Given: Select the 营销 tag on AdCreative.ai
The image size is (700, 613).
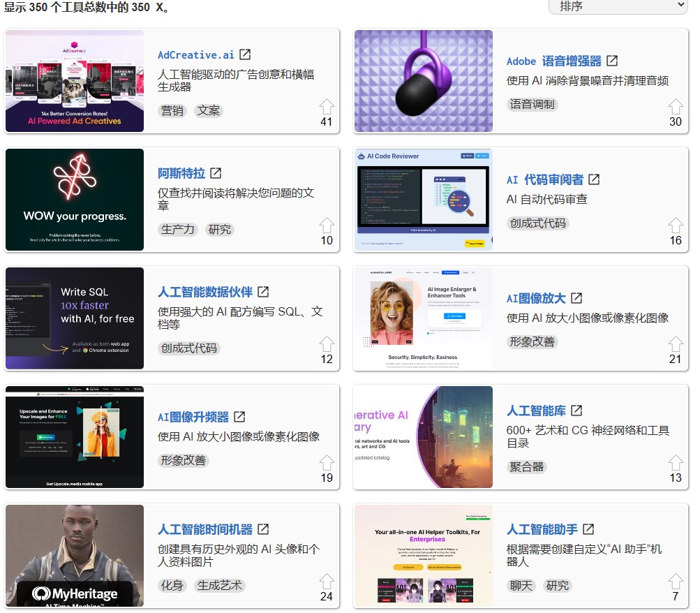Looking at the screenshot, I should (x=172, y=111).
